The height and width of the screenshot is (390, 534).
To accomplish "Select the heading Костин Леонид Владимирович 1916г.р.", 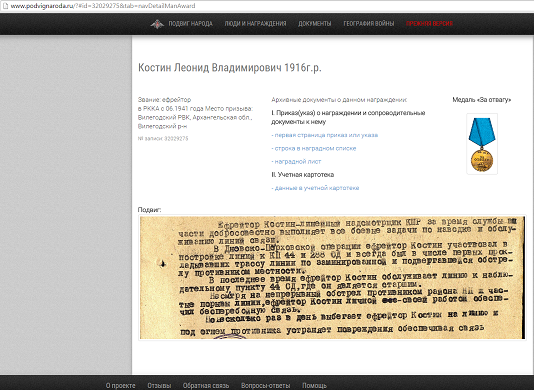I will (230, 67).
